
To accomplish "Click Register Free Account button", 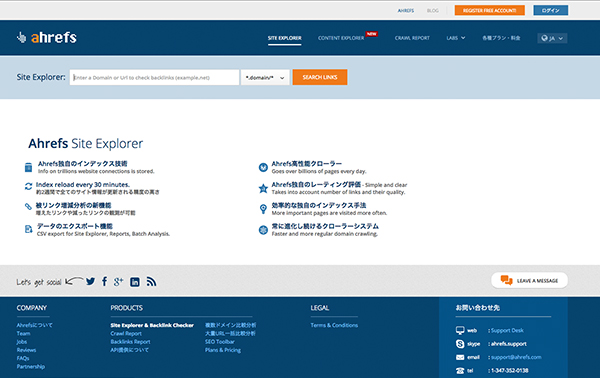I will (489, 10).
